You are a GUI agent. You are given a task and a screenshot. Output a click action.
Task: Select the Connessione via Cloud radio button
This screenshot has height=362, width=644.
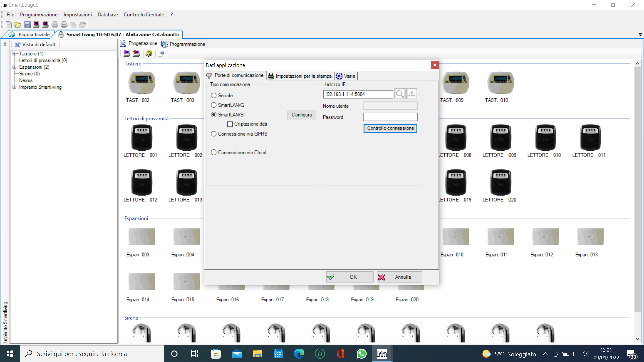coord(214,153)
